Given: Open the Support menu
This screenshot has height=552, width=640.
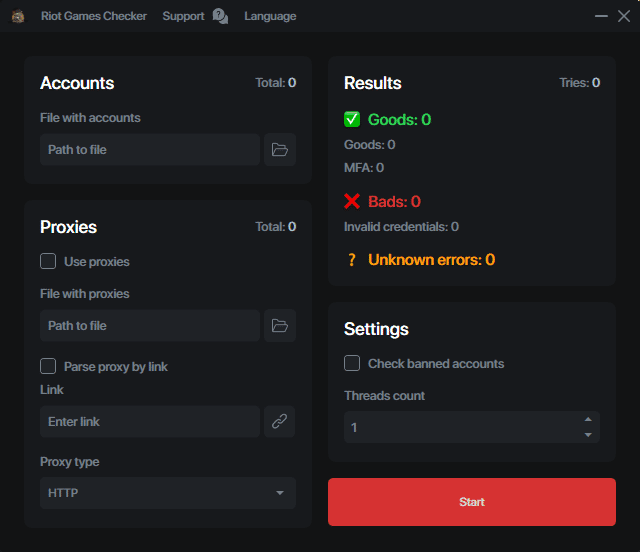Looking at the screenshot, I should click(183, 16).
